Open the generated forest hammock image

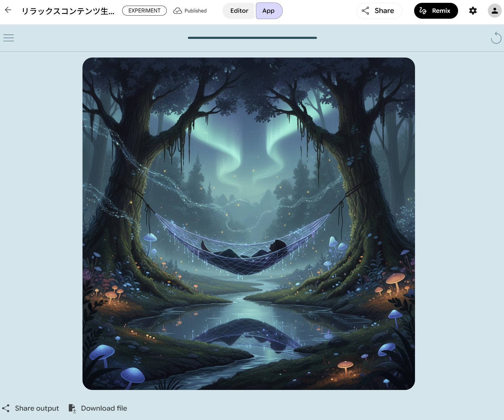click(249, 224)
